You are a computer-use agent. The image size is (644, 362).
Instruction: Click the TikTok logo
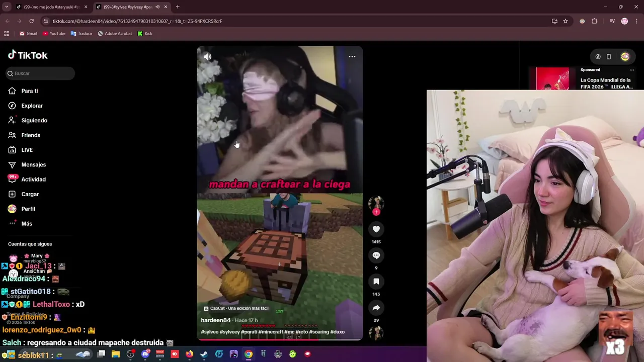coord(28,55)
